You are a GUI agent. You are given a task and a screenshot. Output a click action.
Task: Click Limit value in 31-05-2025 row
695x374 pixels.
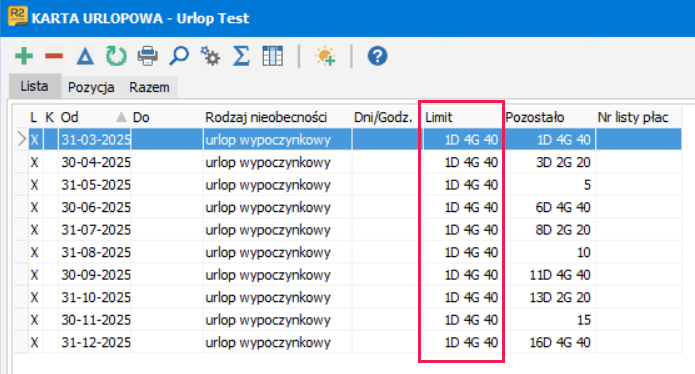tap(471, 185)
